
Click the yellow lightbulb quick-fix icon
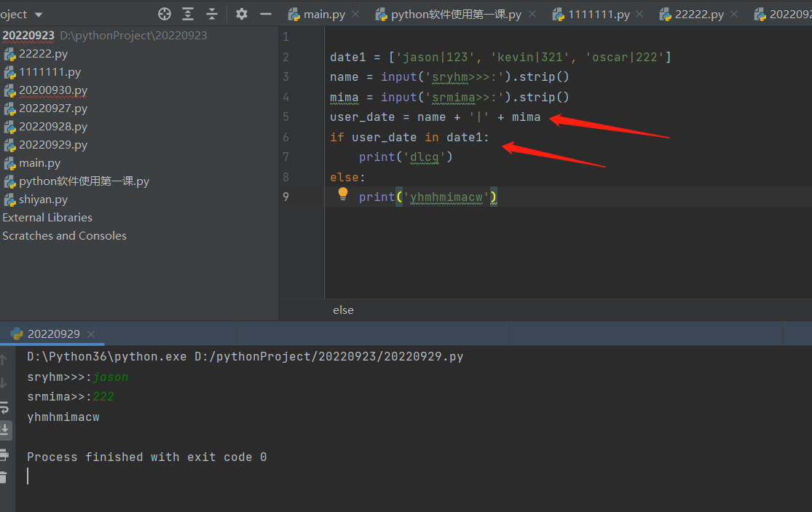click(343, 194)
